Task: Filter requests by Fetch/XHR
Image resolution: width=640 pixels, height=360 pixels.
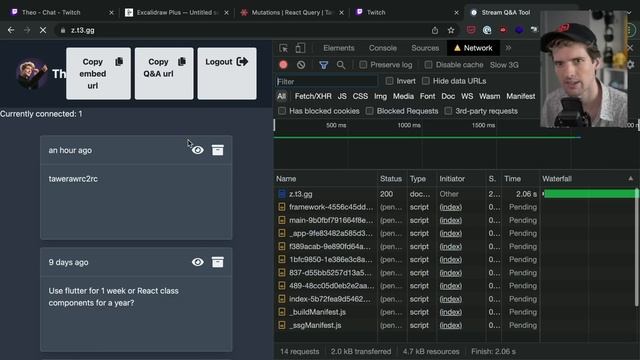Action: point(313,96)
